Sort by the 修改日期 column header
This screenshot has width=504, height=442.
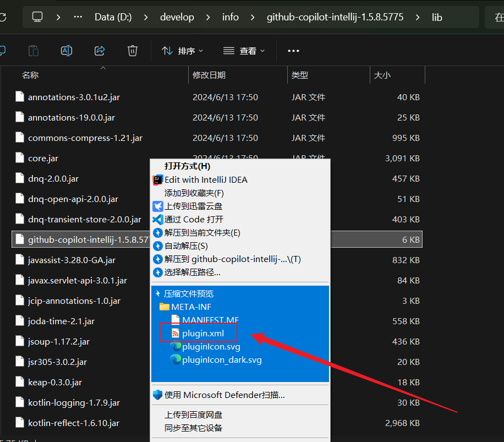(209, 75)
